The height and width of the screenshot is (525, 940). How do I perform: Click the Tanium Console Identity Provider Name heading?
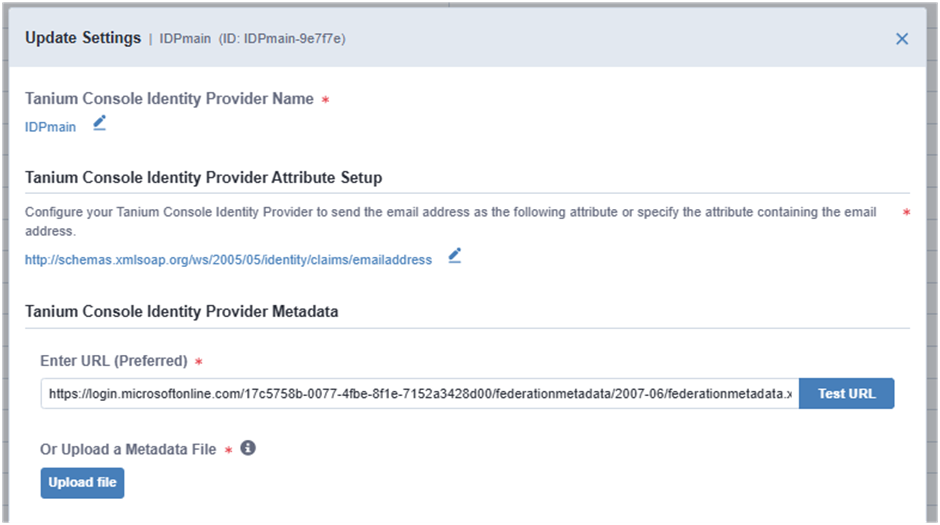click(x=169, y=99)
